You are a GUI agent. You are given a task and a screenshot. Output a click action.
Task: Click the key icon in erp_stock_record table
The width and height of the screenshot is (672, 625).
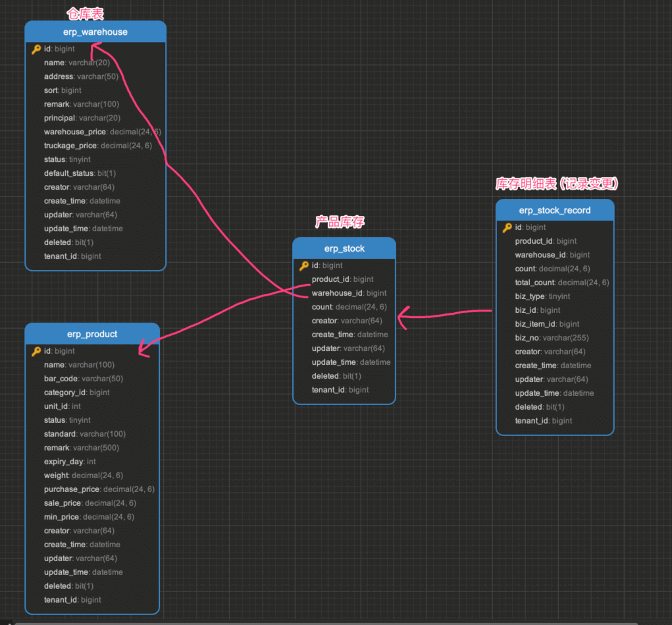coord(507,227)
